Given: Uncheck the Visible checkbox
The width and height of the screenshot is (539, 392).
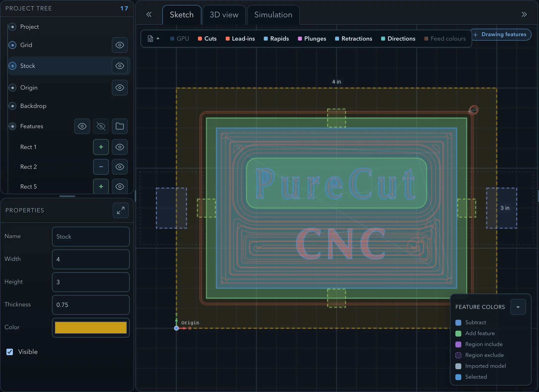Looking at the screenshot, I should (10, 352).
